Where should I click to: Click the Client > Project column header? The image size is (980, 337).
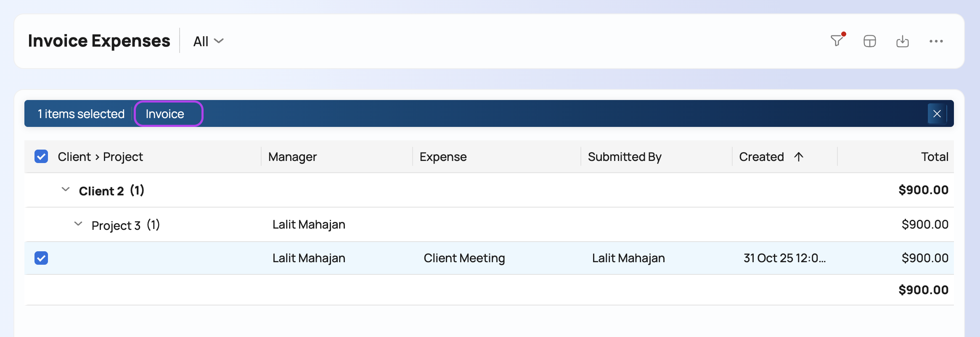100,157
